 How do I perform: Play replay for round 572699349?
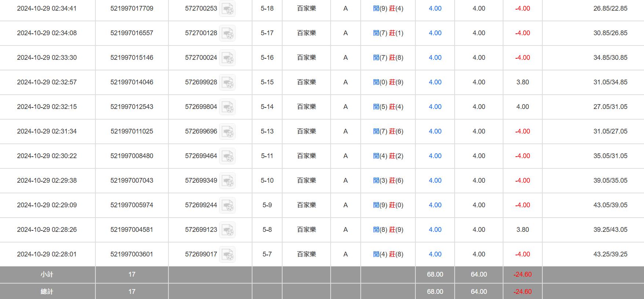(x=228, y=181)
